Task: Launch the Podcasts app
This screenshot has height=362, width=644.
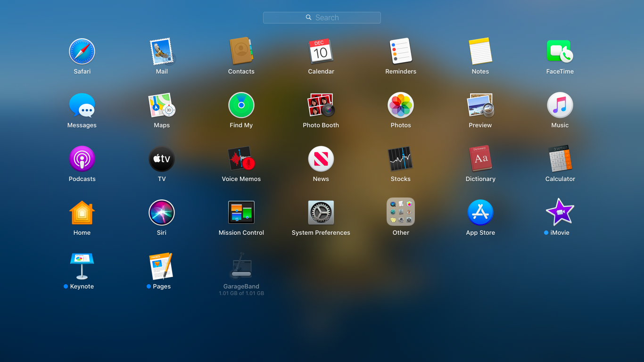Action: click(82, 159)
